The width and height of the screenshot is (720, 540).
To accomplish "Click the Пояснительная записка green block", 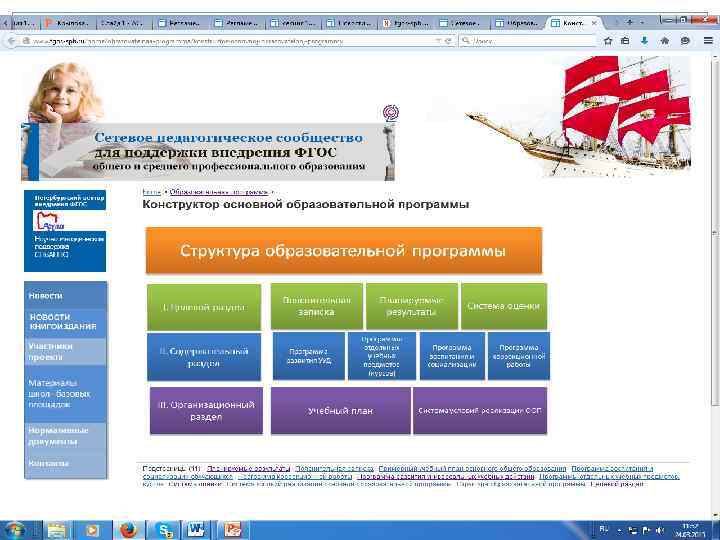I will [x=316, y=306].
